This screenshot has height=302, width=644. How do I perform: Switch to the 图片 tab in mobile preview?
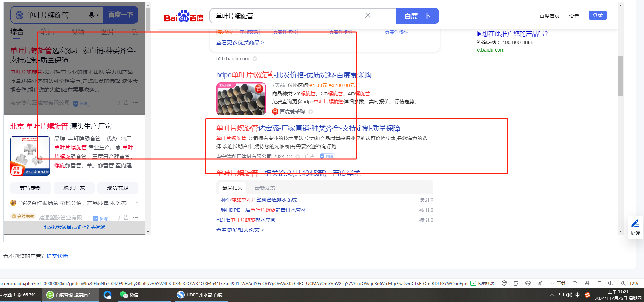pos(108,32)
